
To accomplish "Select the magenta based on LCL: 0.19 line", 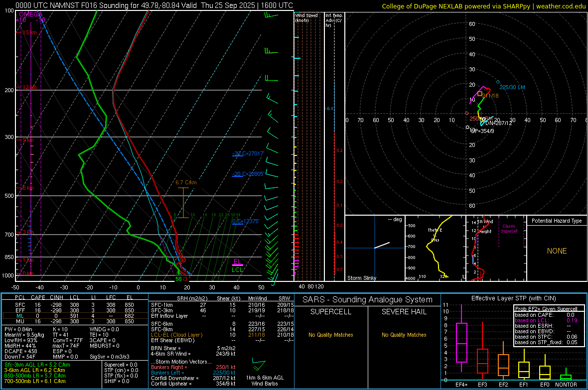I will coord(546,321).
